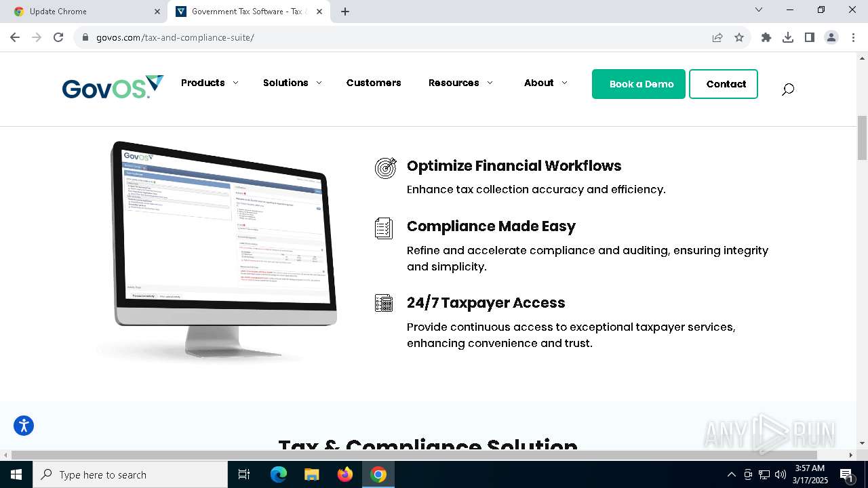Click the Optimize Financial Workflows heading
This screenshot has width=868, height=488.
514,166
